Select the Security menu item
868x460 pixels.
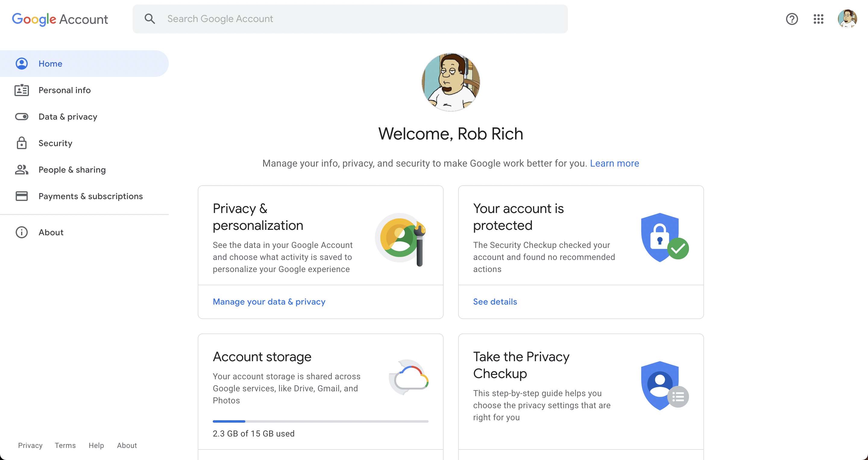tap(55, 143)
